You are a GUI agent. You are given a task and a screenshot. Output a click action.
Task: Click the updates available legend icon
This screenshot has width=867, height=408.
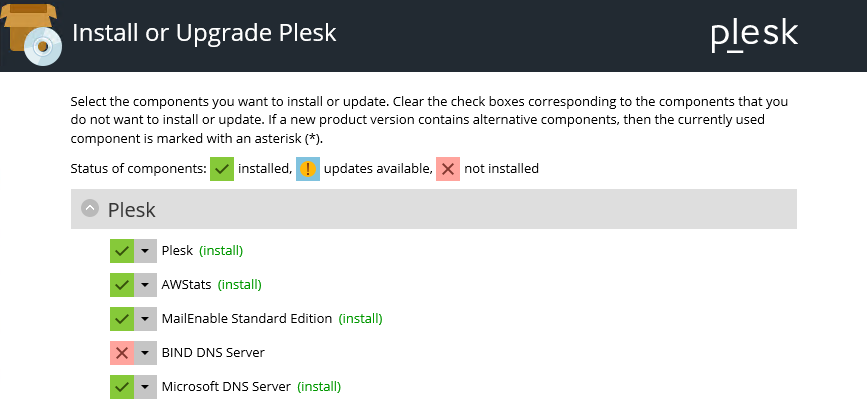[308, 168]
